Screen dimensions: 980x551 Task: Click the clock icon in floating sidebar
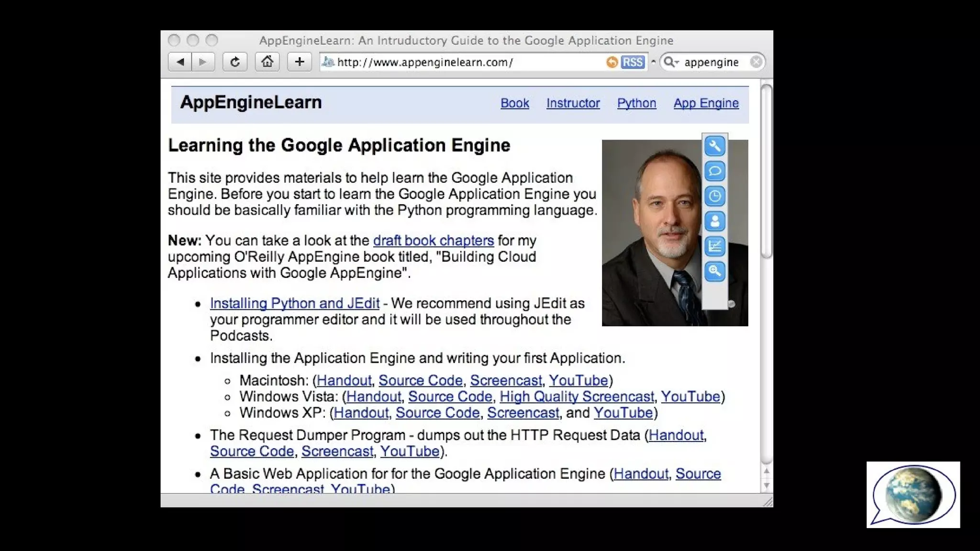tap(714, 196)
